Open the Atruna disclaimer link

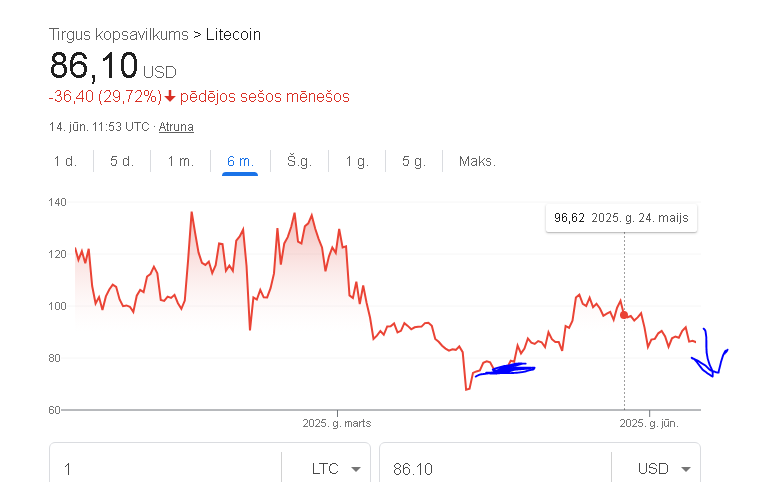point(176,127)
